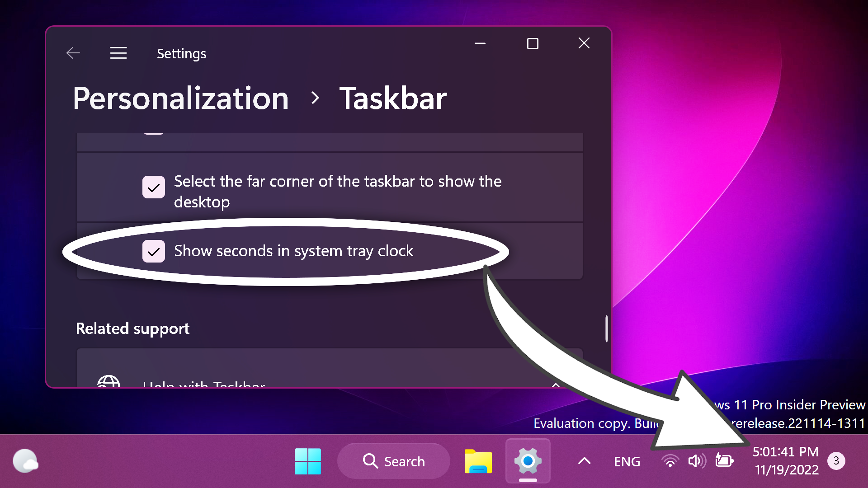Open the weather widgets icon on taskbar
This screenshot has width=868, height=488.
pos(25,461)
